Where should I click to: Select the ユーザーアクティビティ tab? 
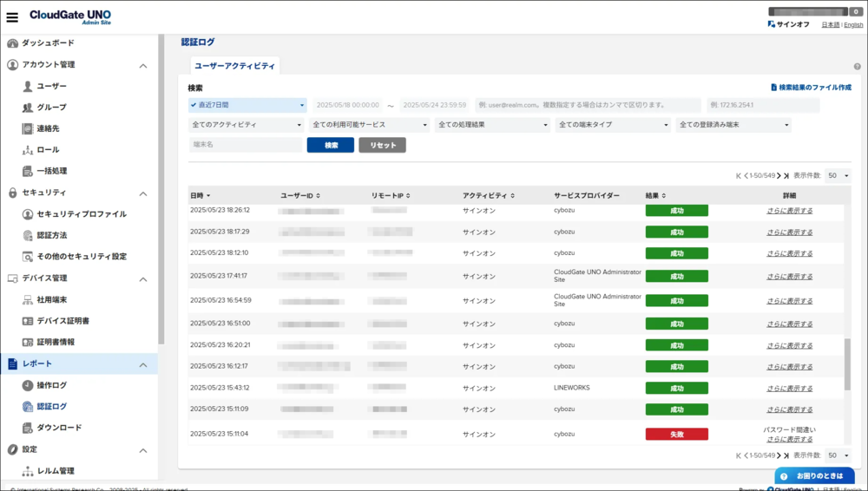coord(234,66)
